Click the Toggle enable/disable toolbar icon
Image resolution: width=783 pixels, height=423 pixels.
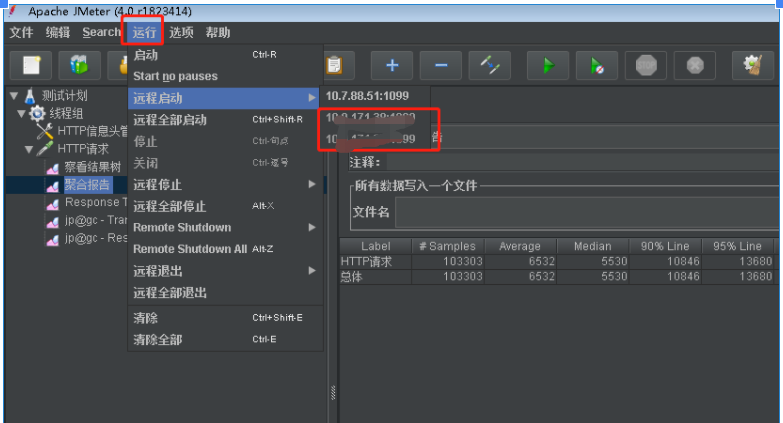tap(489, 65)
